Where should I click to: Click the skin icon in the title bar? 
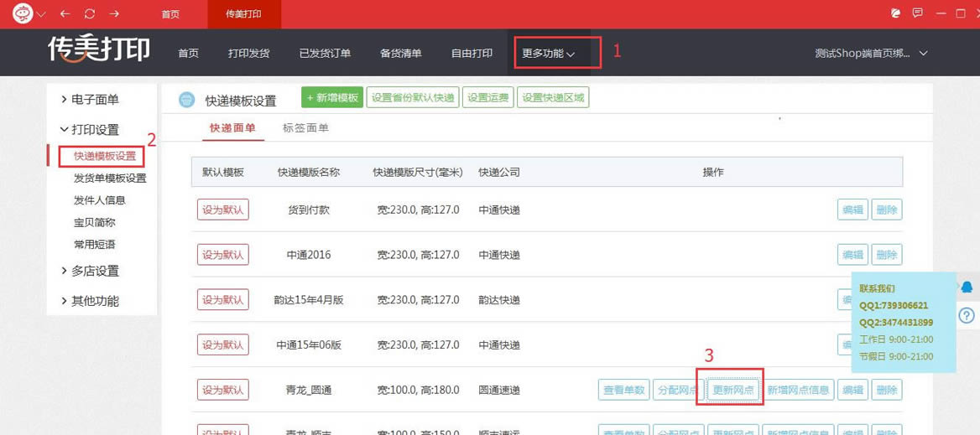(895, 13)
